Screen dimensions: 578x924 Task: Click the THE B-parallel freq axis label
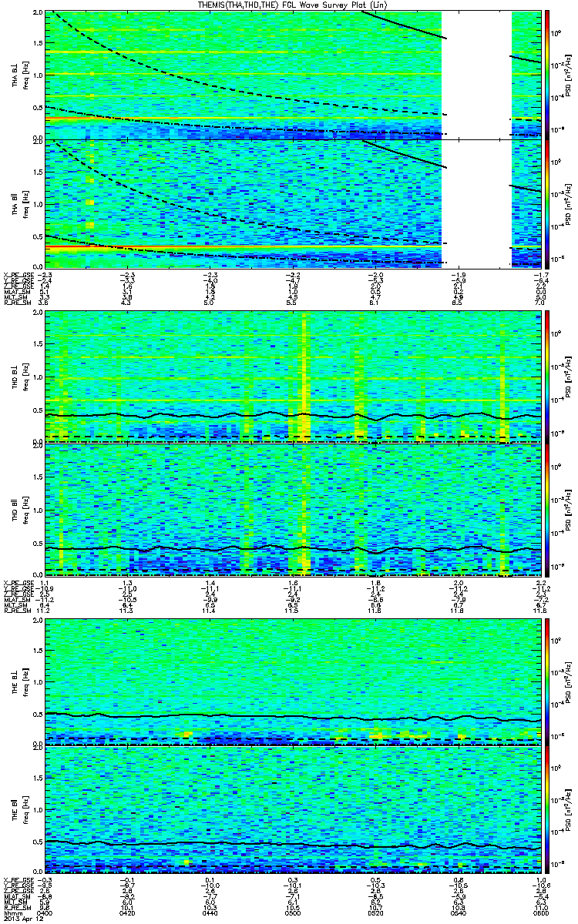click(x=27, y=809)
